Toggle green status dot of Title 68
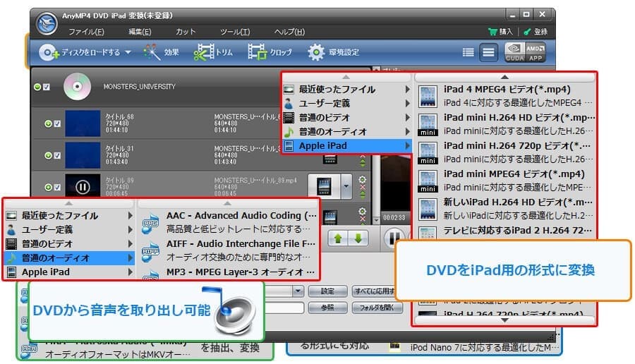The width and height of the screenshot is (635, 364). (x=48, y=124)
